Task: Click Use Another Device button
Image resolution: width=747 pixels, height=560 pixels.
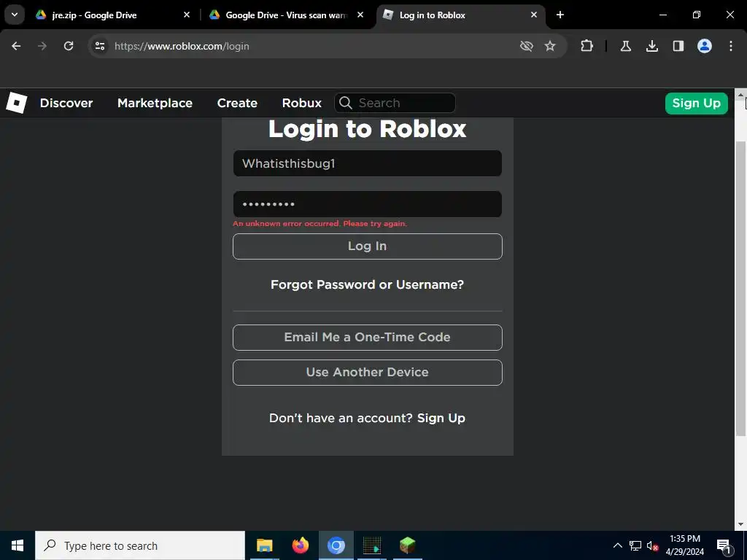Action: click(368, 373)
